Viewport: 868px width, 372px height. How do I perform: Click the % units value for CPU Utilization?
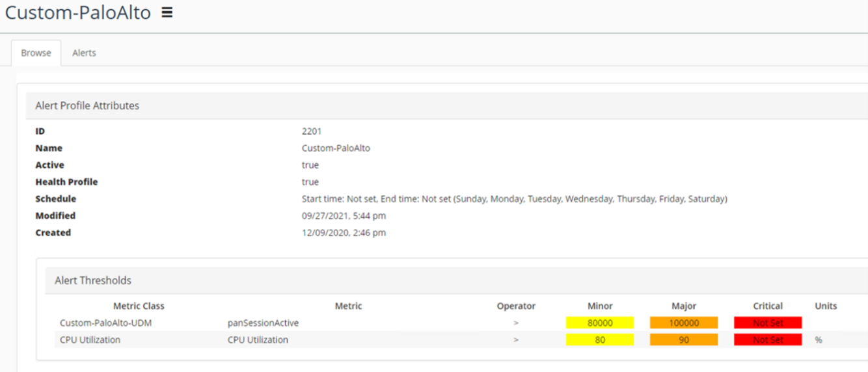pos(819,339)
